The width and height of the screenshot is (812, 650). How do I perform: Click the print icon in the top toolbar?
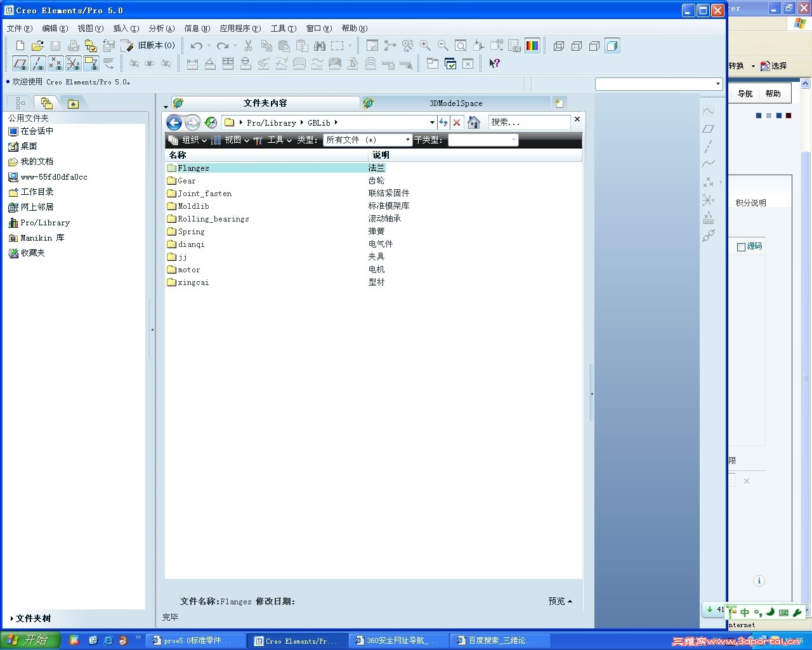[74, 46]
